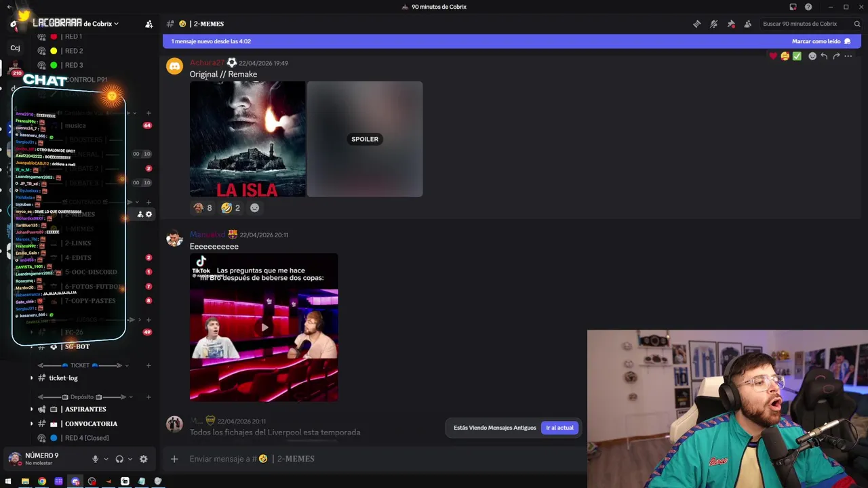The image size is (868, 488).
Task: Expand arrow beside ticket-log channel
Action: 31,378
